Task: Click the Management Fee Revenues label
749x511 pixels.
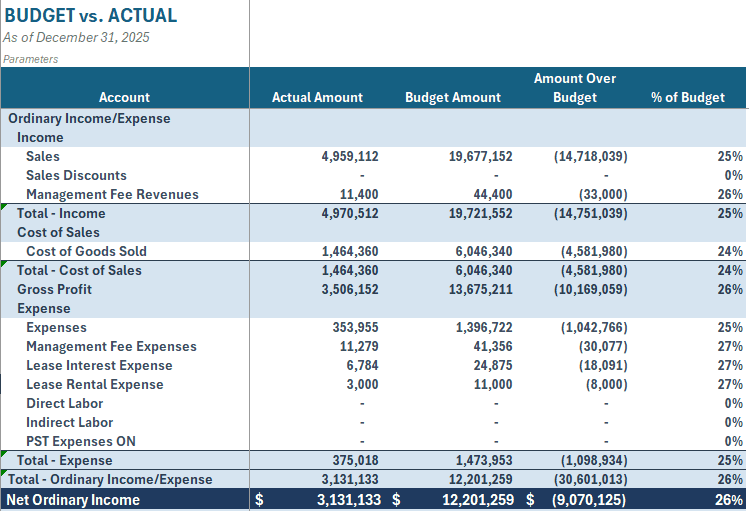Action: (112, 194)
